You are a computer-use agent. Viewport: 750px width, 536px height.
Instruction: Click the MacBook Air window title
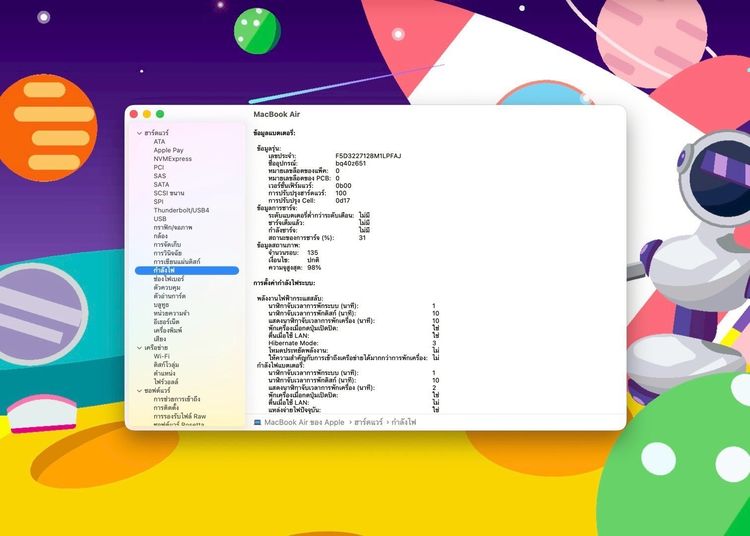pos(276,114)
